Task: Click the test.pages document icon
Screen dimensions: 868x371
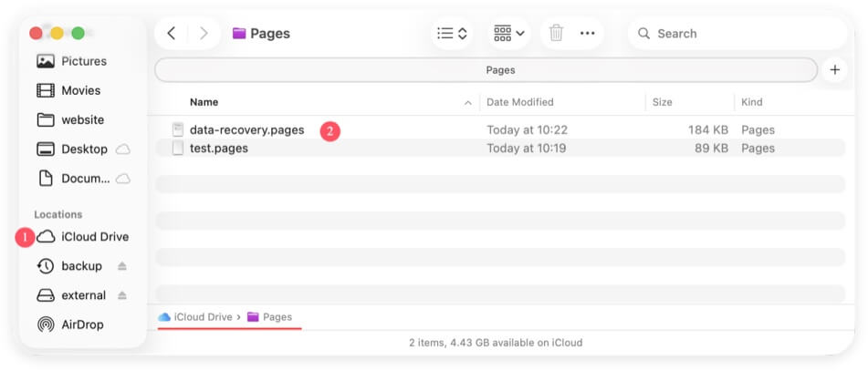Action: click(178, 149)
